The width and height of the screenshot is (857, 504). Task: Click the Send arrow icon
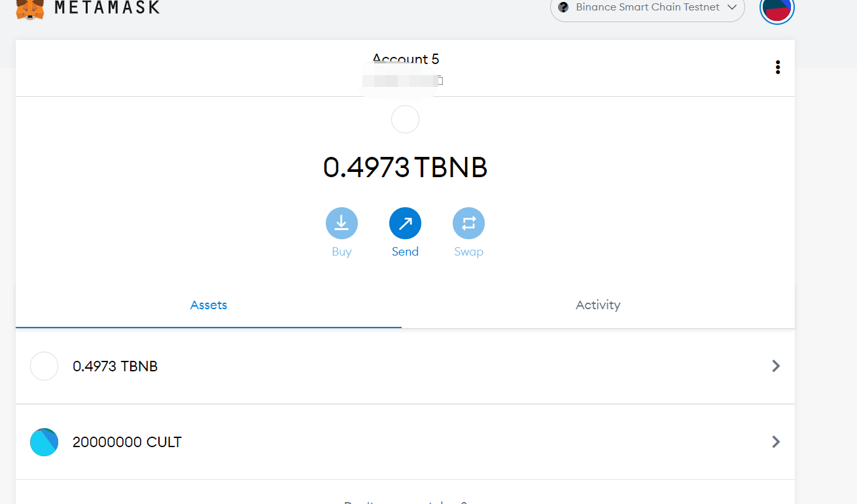point(405,224)
